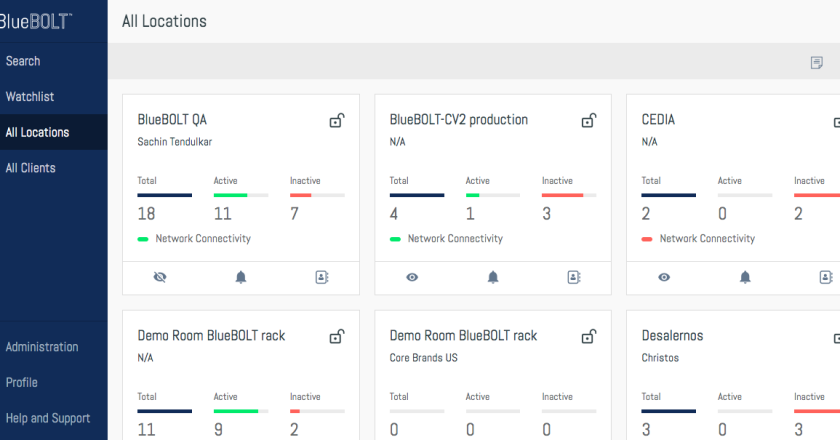The height and width of the screenshot is (440, 840).
Task: Open Search in the sidebar
Action: (x=23, y=61)
